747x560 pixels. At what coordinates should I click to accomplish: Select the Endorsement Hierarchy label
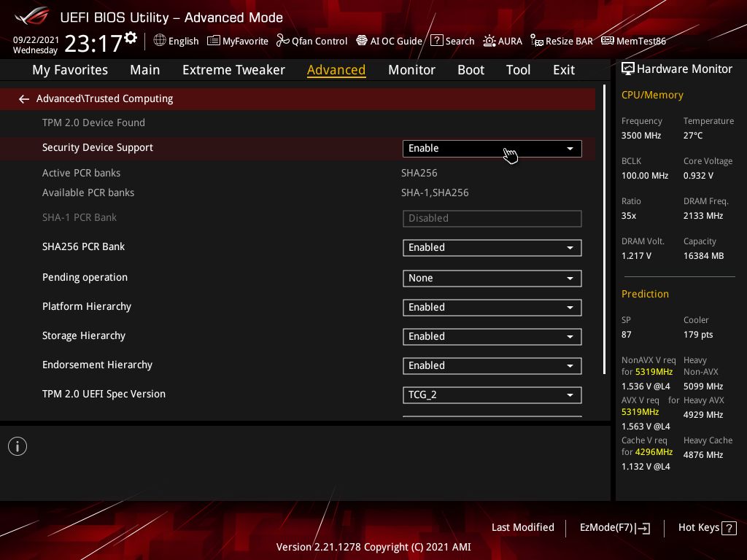[97, 365]
